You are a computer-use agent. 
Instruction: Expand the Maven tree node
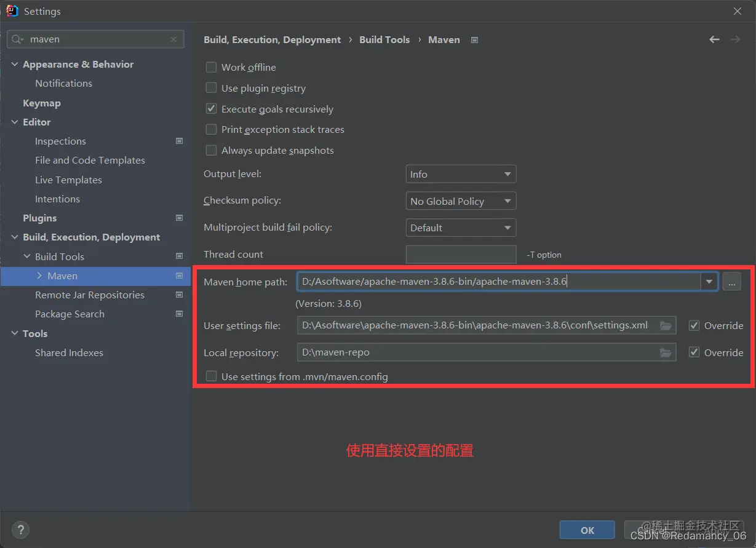click(x=39, y=276)
